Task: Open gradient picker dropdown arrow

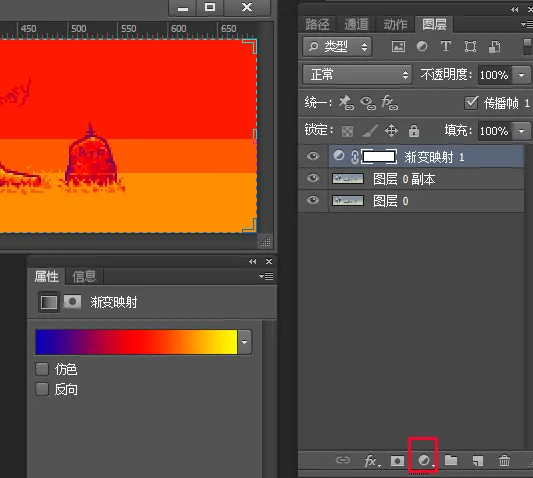Action: pos(244,342)
